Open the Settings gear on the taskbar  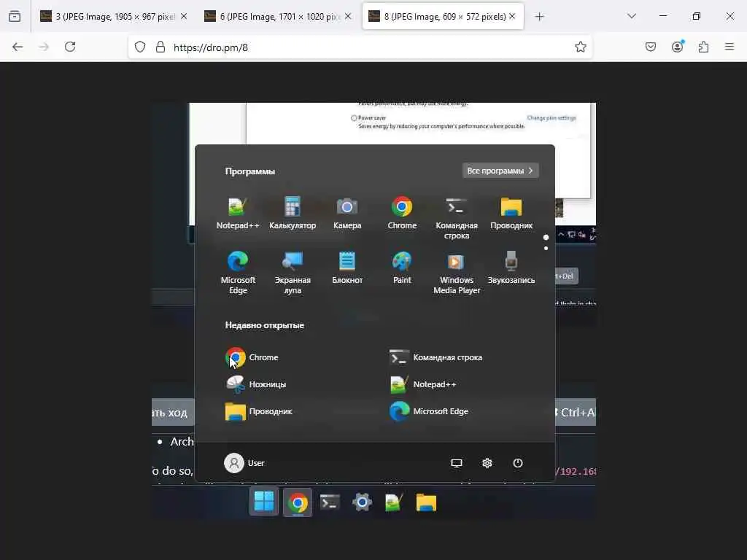click(x=362, y=502)
